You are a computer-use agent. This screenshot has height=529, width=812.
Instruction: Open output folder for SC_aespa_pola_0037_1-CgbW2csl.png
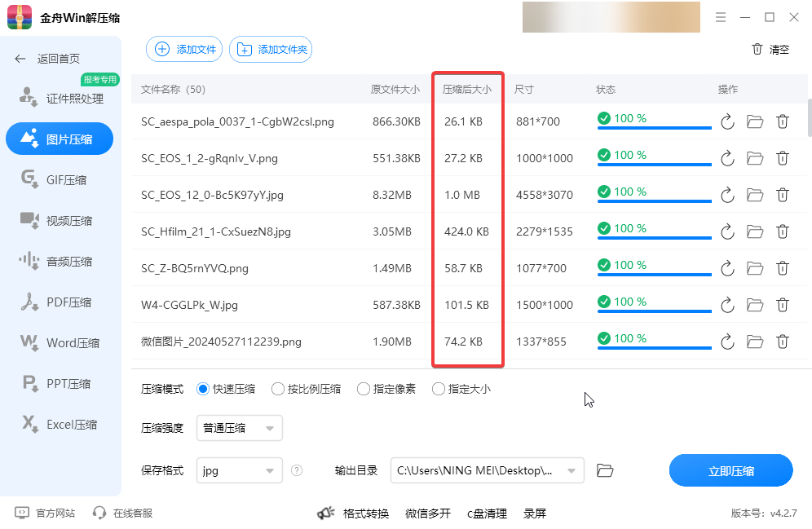point(755,121)
